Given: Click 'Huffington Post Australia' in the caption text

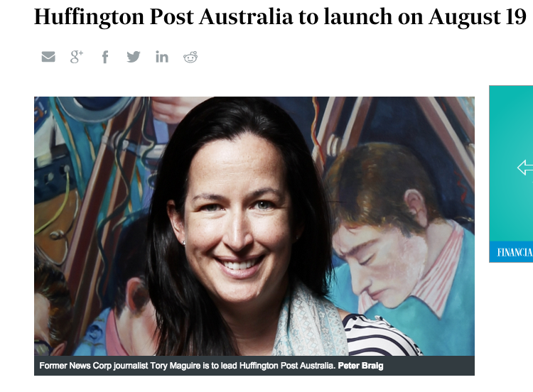Looking at the screenshot, I should [288, 366].
